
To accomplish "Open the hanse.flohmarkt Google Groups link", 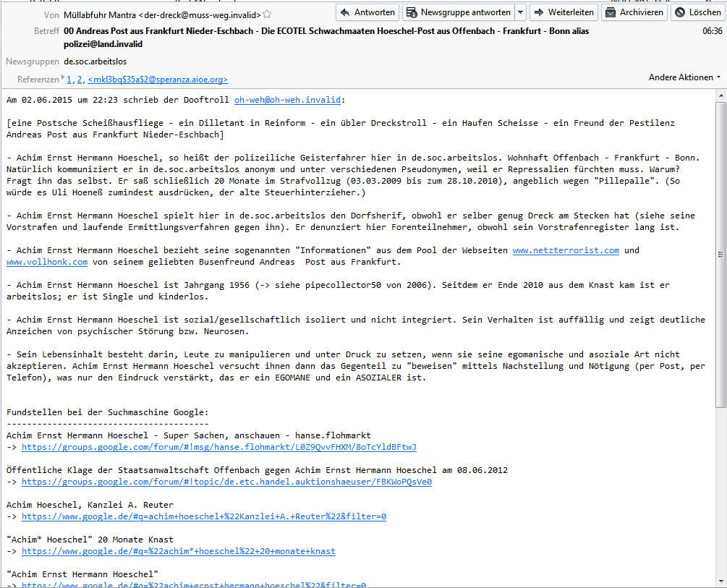I will click(x=219, y=447).
